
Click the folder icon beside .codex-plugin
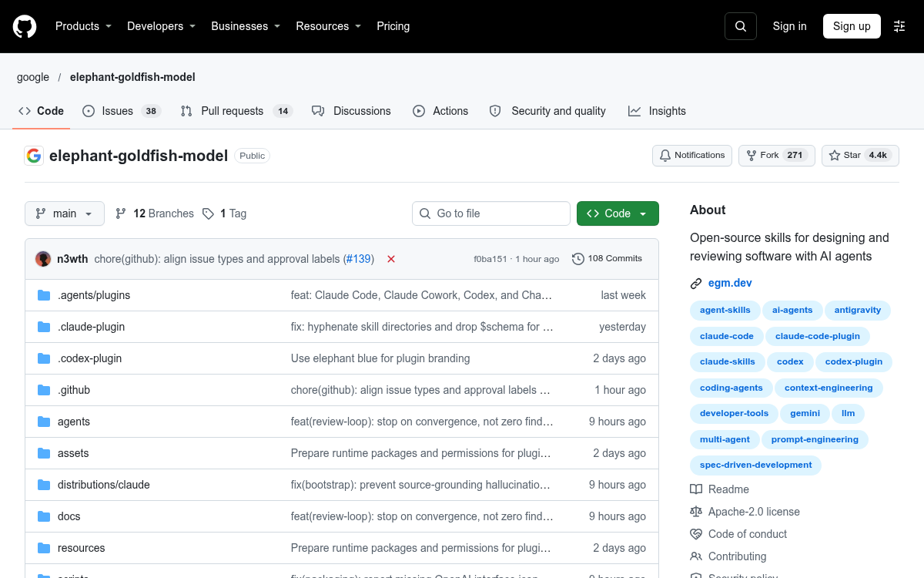coord(44,358)
